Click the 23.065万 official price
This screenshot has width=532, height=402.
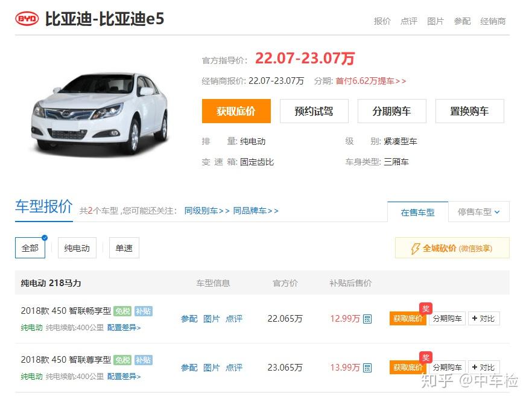[x=285, y=368]
